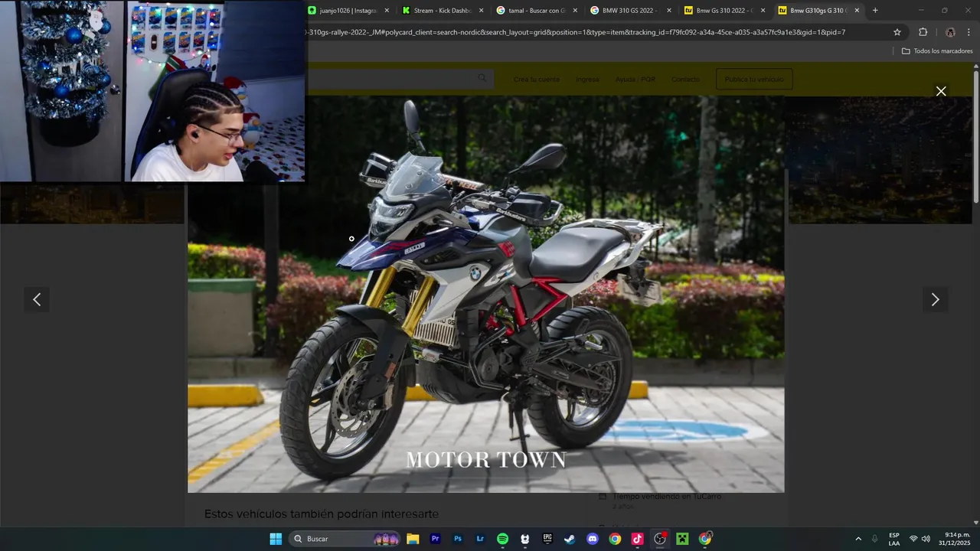Image resolution: width=980 pixels, height=551 pixels.
Task: Close the photo gallery lightbox
Action: 941,91
